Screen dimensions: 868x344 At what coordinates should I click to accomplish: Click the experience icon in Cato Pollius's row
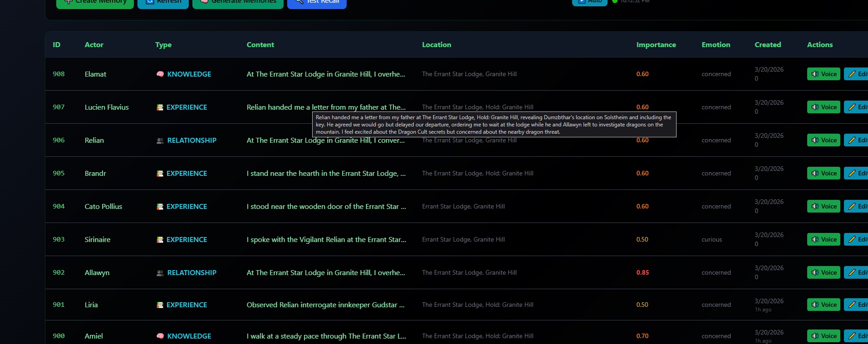[x=160, y=207]
